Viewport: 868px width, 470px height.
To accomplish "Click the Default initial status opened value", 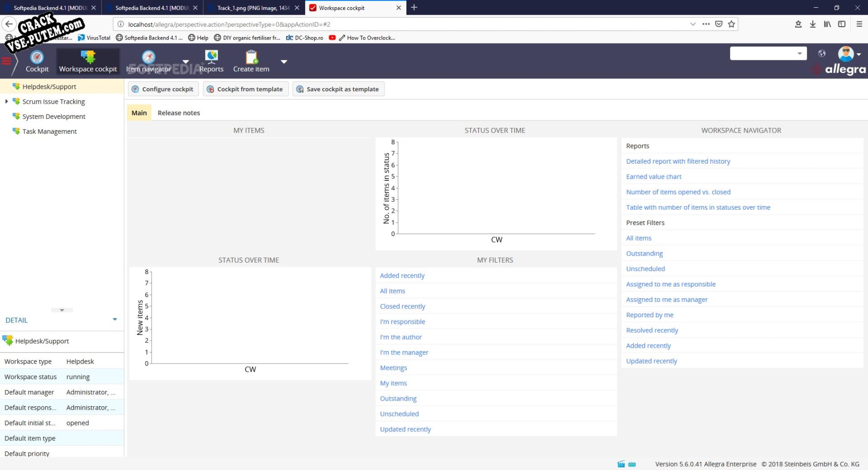I will coord(78,423).
